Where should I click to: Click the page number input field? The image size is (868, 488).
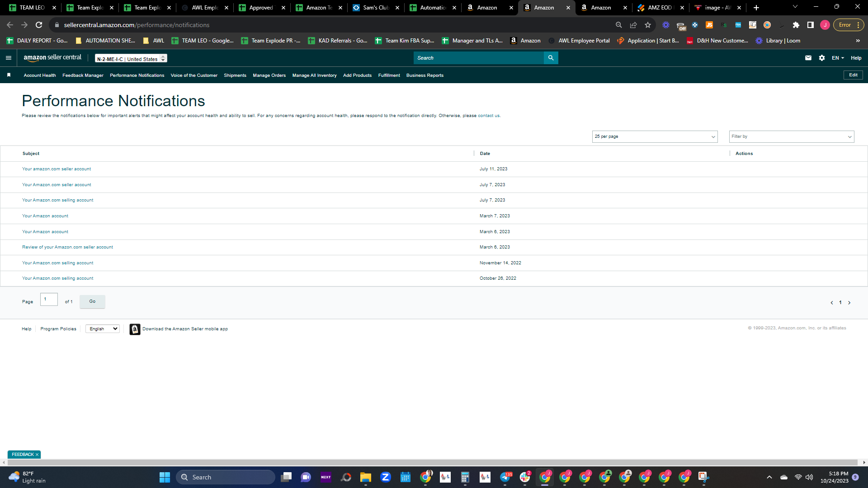[49, 300]
